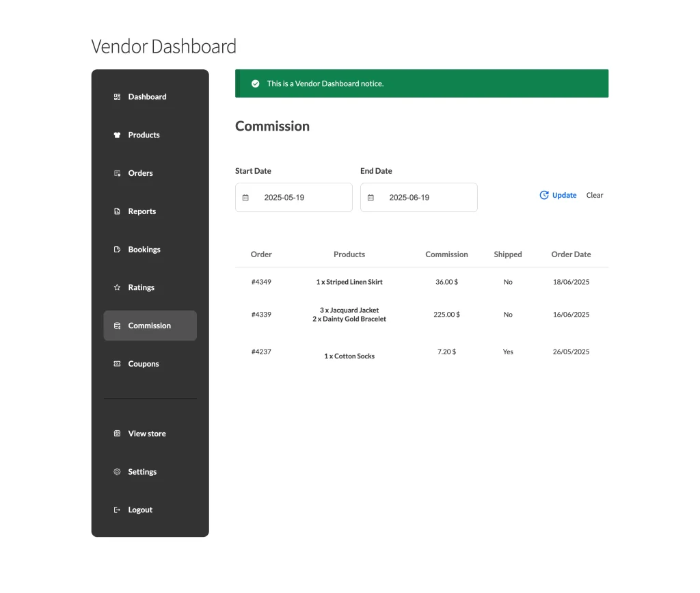Click the Order Date column header
The width and height of the screenshot is (700, 593).
pyautogui.click(x=571, y=254)
